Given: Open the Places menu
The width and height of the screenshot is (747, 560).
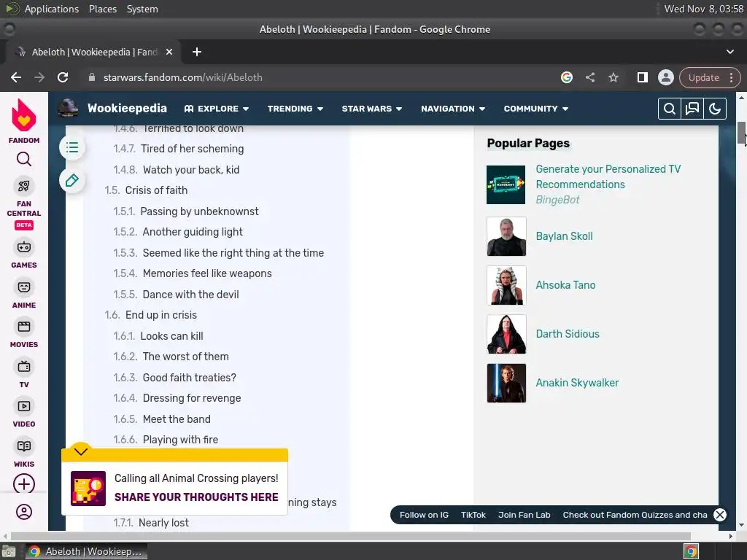Looking at the screenshot, I should coord(102,9).
